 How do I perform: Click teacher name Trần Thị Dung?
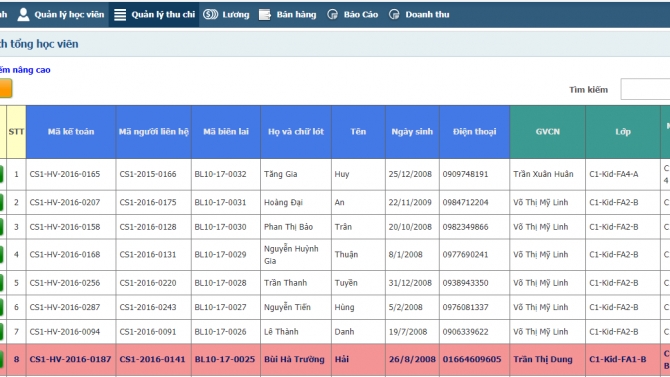click(x=543, y=359)
